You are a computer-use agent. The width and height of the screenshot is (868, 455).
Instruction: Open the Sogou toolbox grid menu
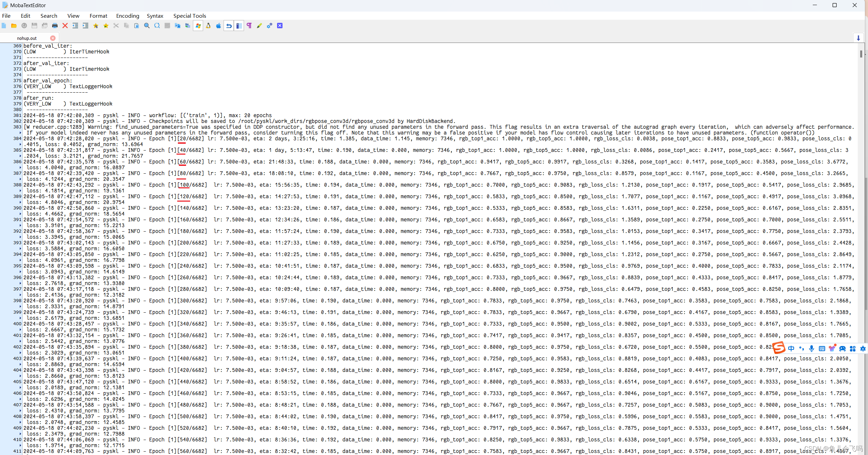tap(853, 348)
